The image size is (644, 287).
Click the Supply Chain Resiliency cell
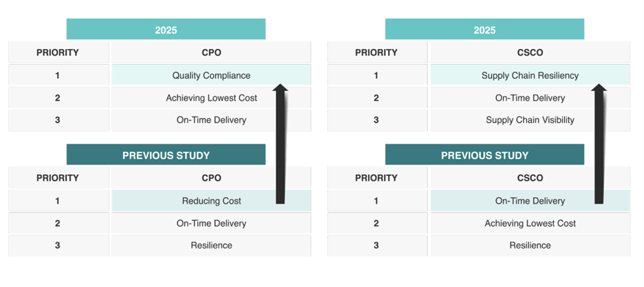coord(530,75)
